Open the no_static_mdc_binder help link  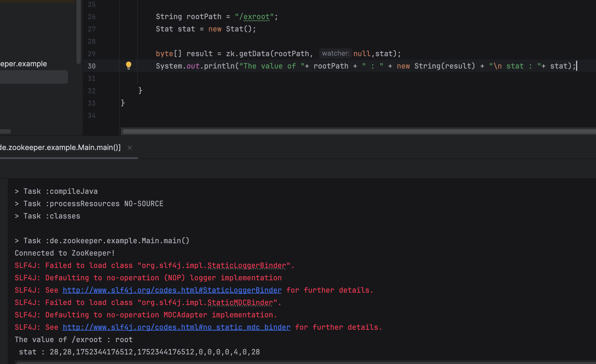176,327
